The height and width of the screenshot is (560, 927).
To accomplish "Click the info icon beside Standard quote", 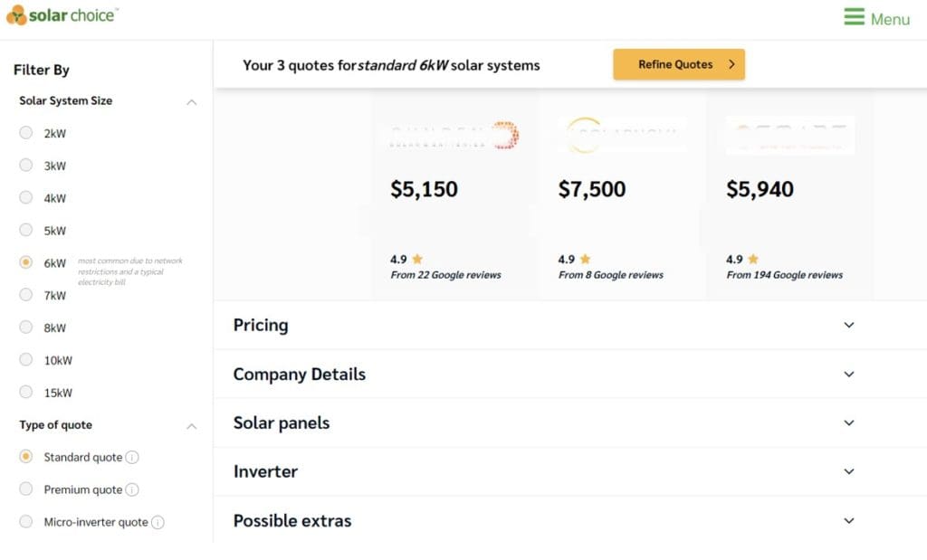I will (132, 458).
